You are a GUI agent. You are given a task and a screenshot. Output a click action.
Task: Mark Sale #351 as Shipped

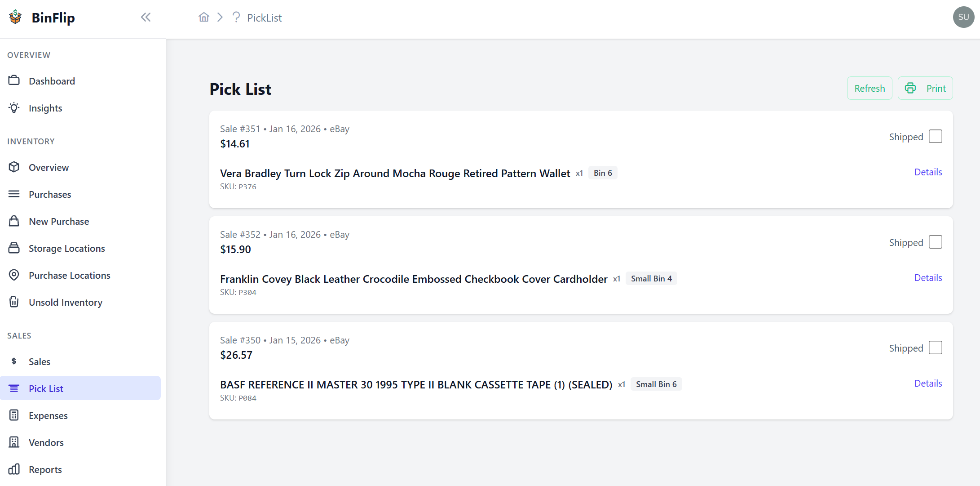coord(936,136)
